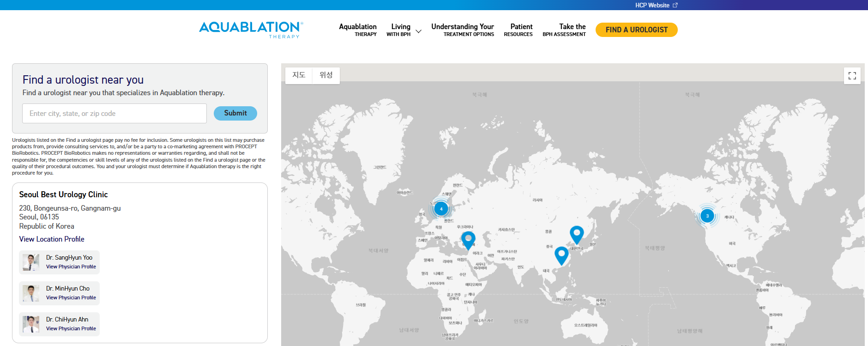
Task: Click Dr. SangHyun Yoo's photo thumbnail
Action: (x=31, y=262)
